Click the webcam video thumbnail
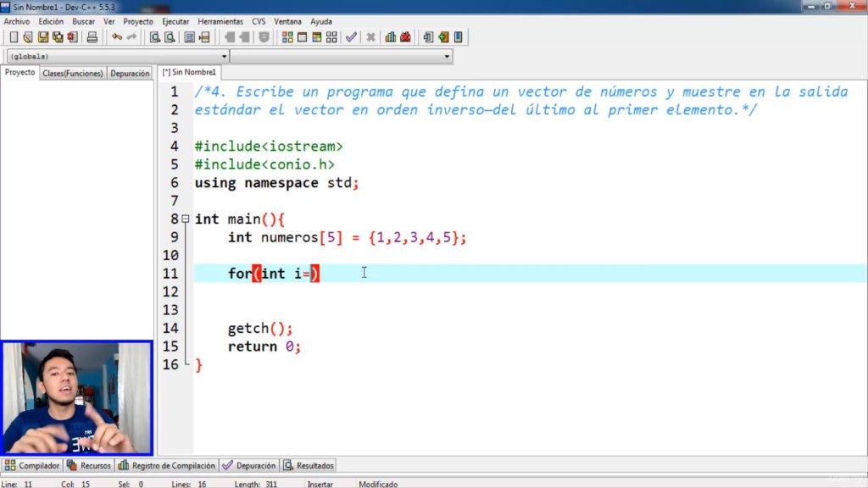This screenshot has height=488, width=868. (77, 398)
